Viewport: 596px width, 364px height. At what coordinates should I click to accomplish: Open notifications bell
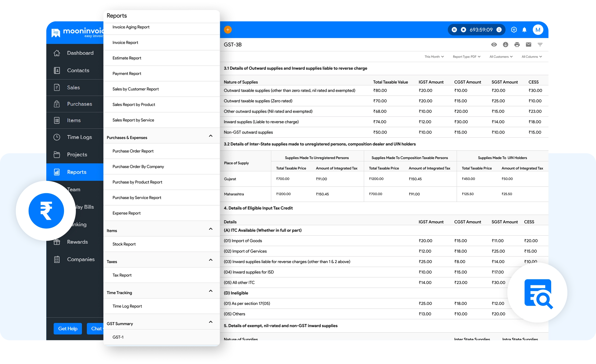(524, 30)
